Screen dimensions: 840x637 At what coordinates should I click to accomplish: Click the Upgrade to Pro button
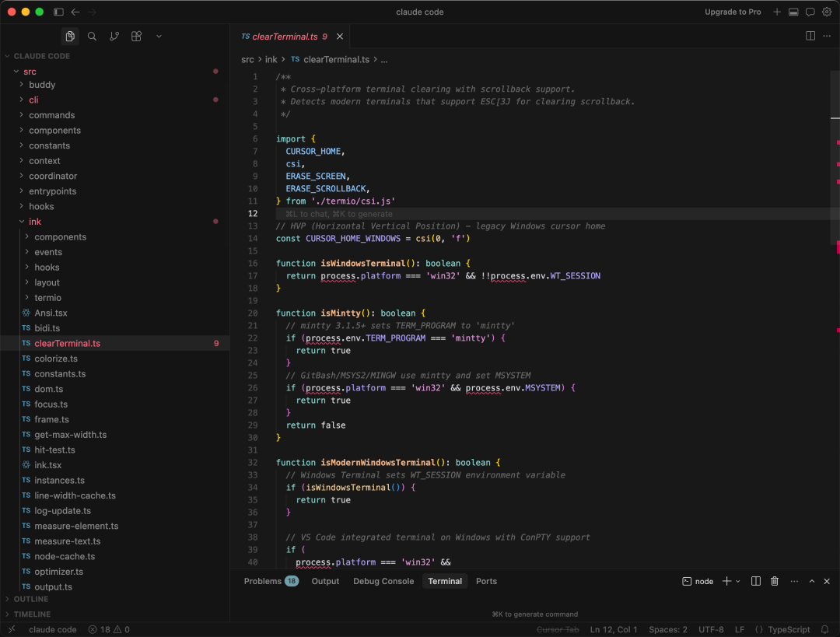pos(733,12)
